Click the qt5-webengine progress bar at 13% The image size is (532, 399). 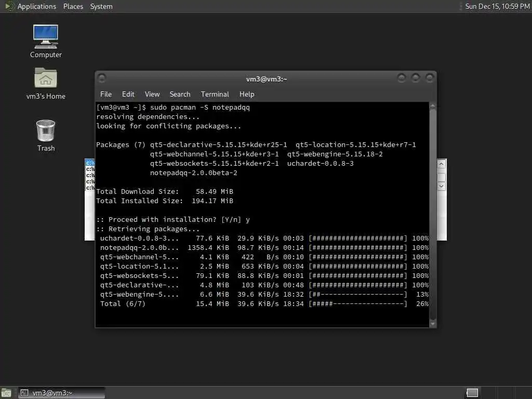click(357, 295)
